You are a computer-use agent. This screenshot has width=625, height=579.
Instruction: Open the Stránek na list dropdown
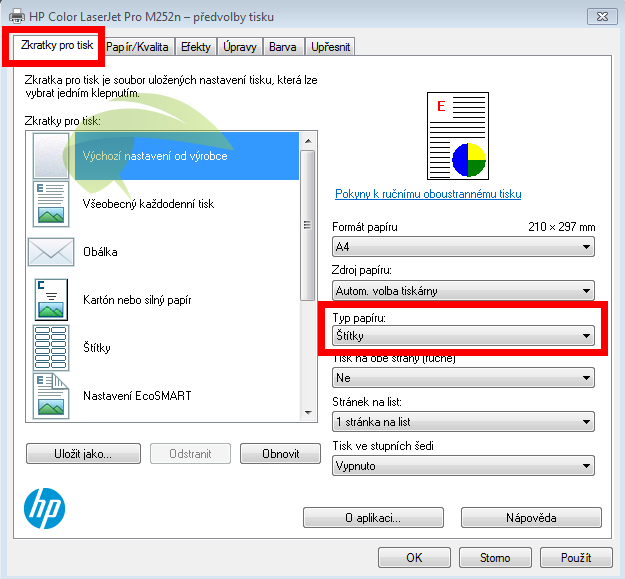(463, 422)
